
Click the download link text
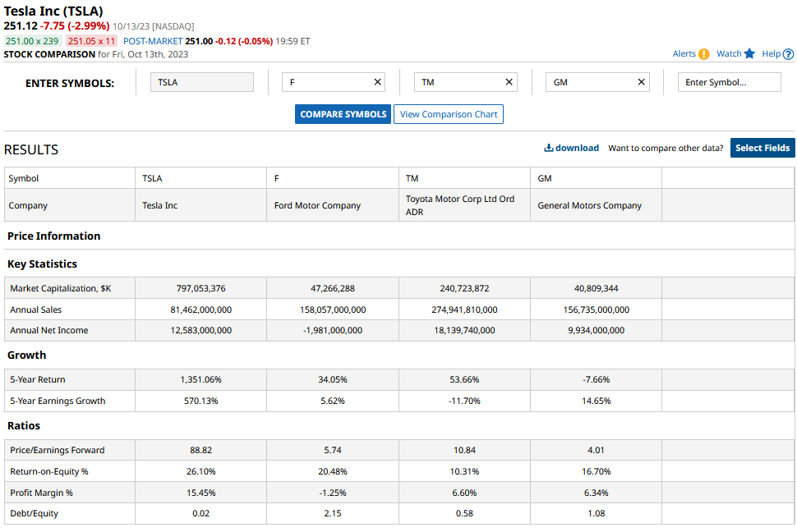577,148
